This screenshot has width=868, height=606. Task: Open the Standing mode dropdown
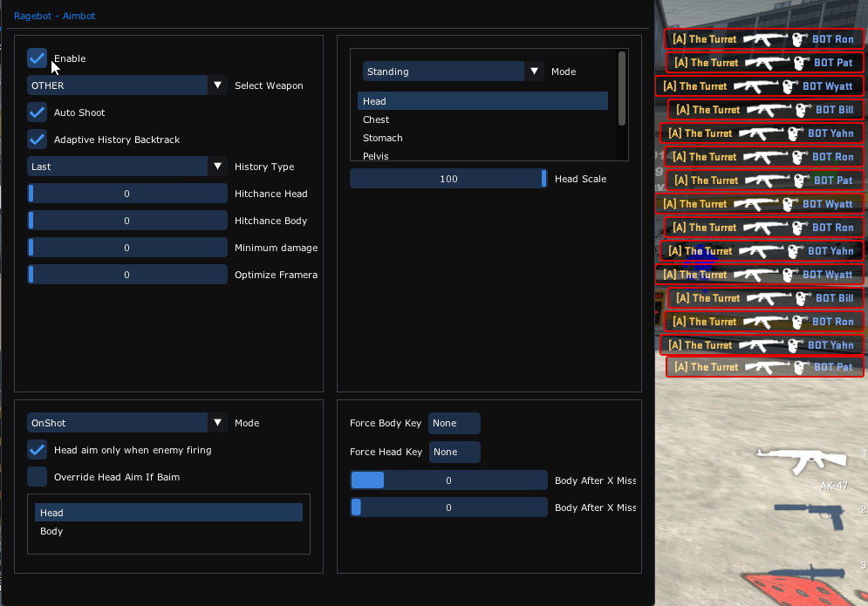click(x=453, y=71)
